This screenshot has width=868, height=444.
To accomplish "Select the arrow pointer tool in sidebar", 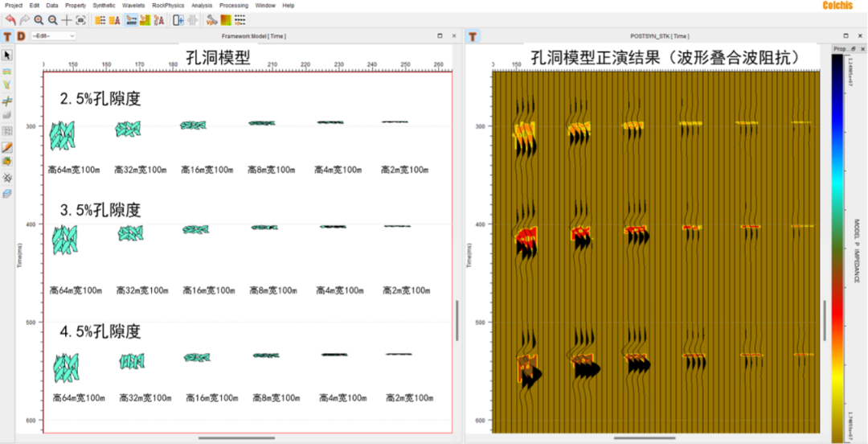I will point(7,55).
